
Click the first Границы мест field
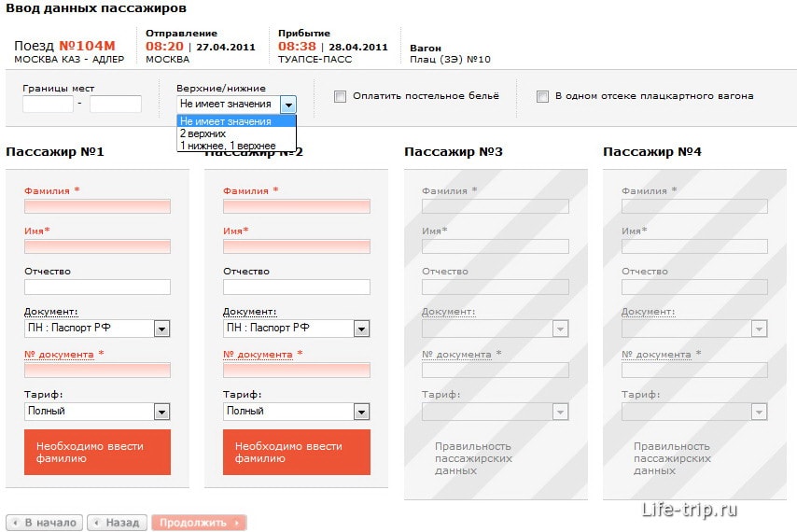pos(48,105)
